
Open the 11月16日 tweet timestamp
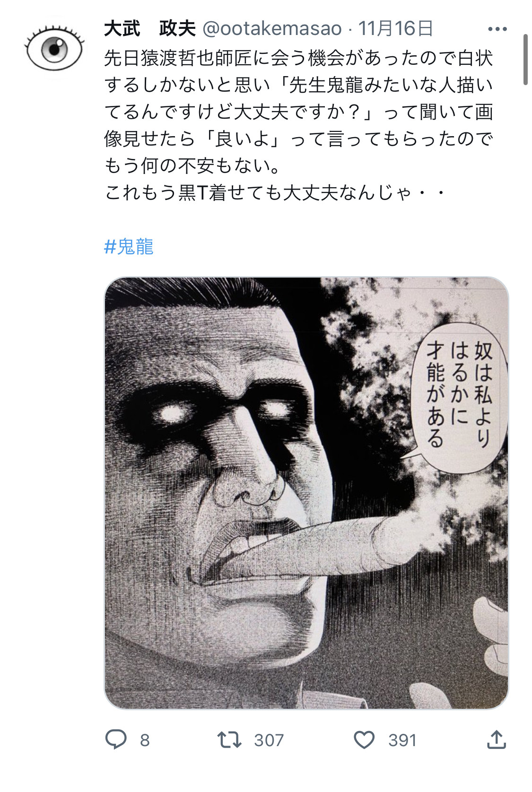395,29
